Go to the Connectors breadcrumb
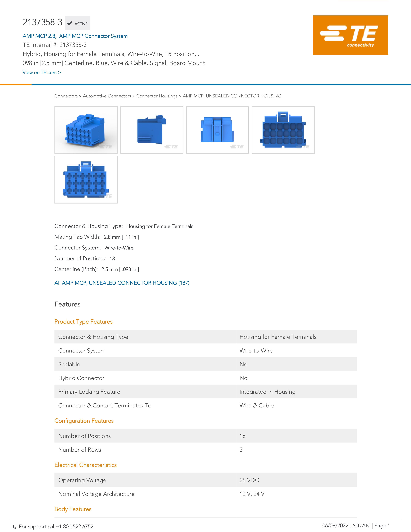Screen dimensions: 411x532 pos(66,96)
